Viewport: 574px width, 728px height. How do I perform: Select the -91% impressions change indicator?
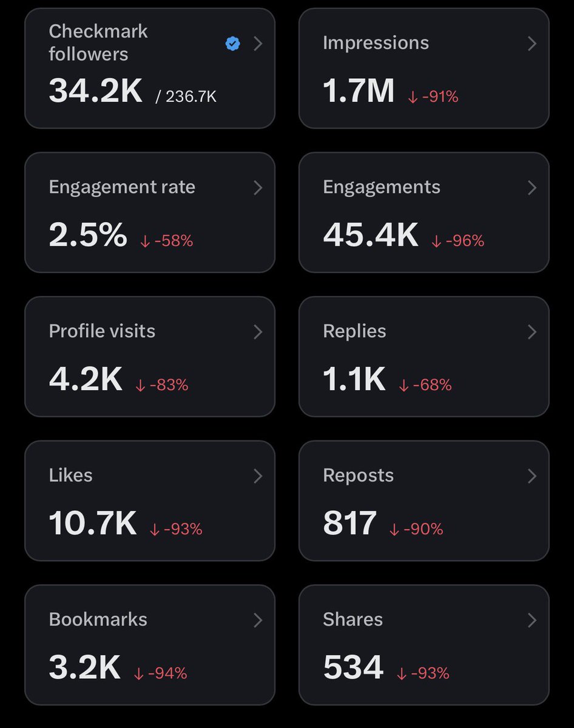(x=433, y=96)
